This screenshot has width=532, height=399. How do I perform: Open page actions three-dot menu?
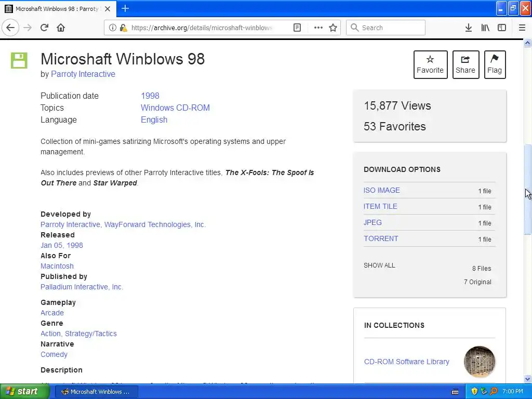click(x=318, y=28)
